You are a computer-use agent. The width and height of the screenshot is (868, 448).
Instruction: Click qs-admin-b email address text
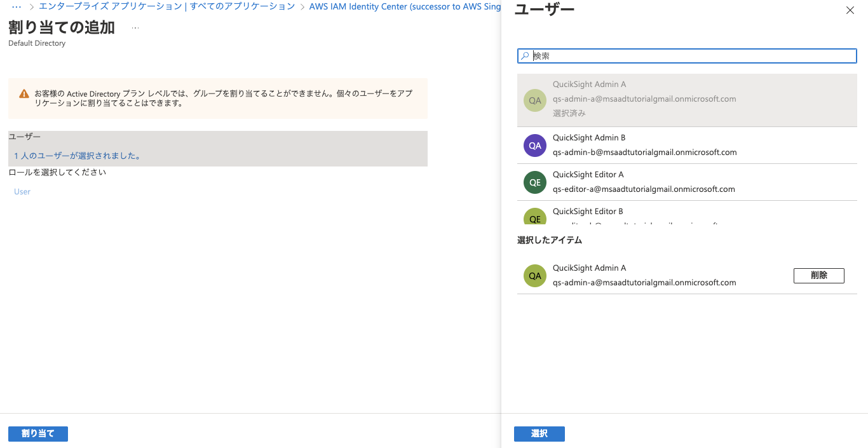[x=645, y=153]
